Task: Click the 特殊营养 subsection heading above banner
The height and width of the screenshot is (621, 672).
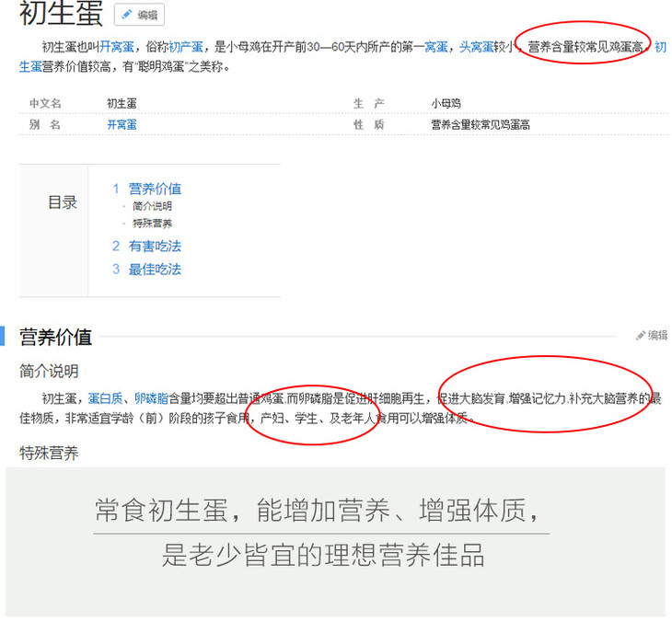Action: 50,452
